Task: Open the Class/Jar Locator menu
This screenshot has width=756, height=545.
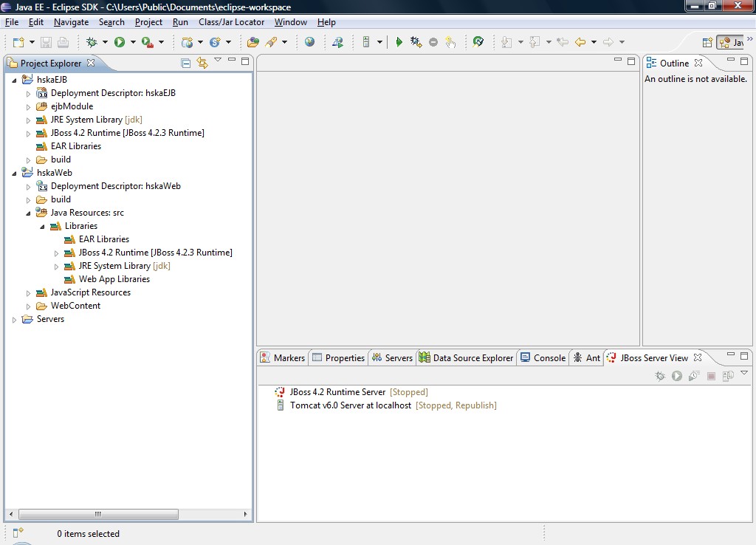Action: click(x=231, y=22)
